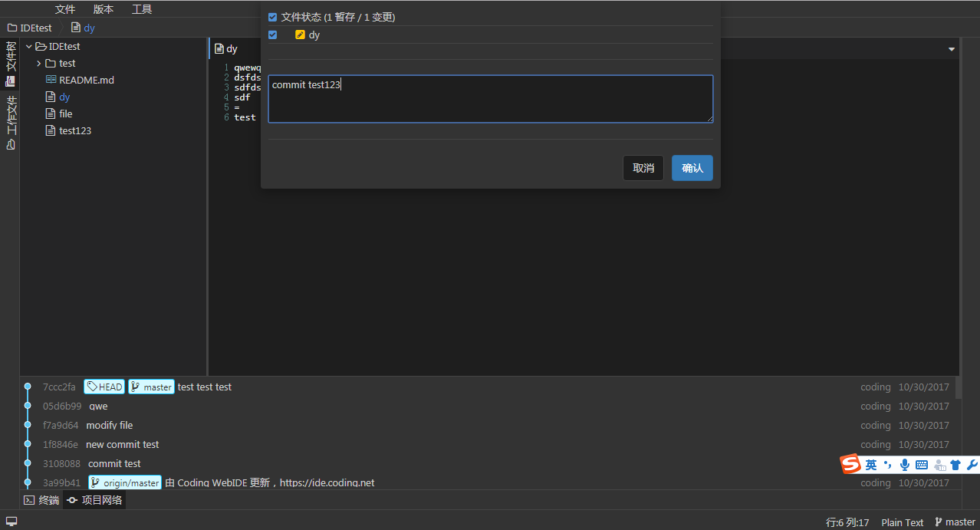Open the working files (工作文件) panel
Image resolution: width=980 pixels, height=530 pixels.
pyautogui.click(x=11, y=115)
